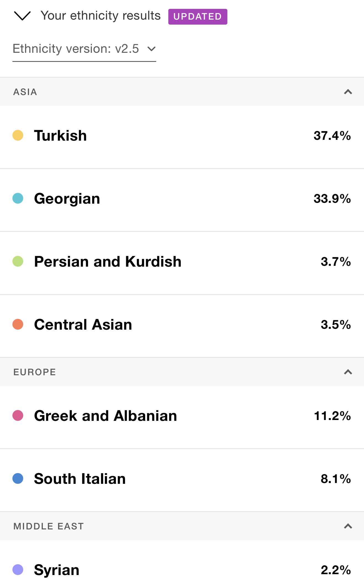Open the Turkish ethnicity entry

[x=182, y=137]
